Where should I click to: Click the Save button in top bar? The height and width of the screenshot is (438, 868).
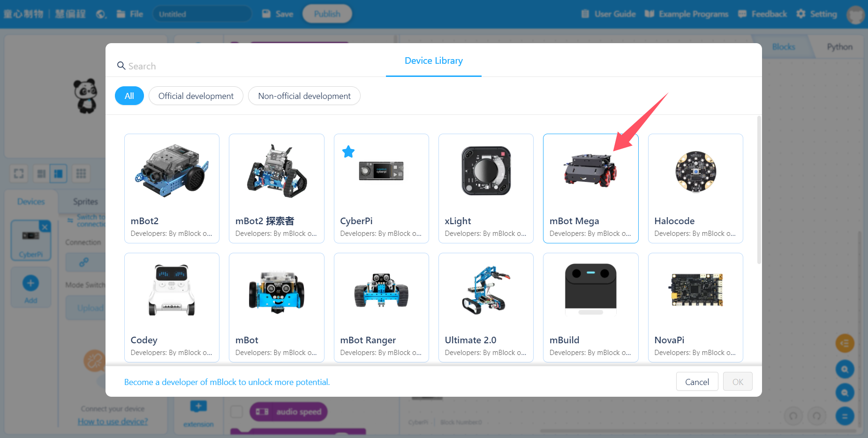tap(278, 14)
